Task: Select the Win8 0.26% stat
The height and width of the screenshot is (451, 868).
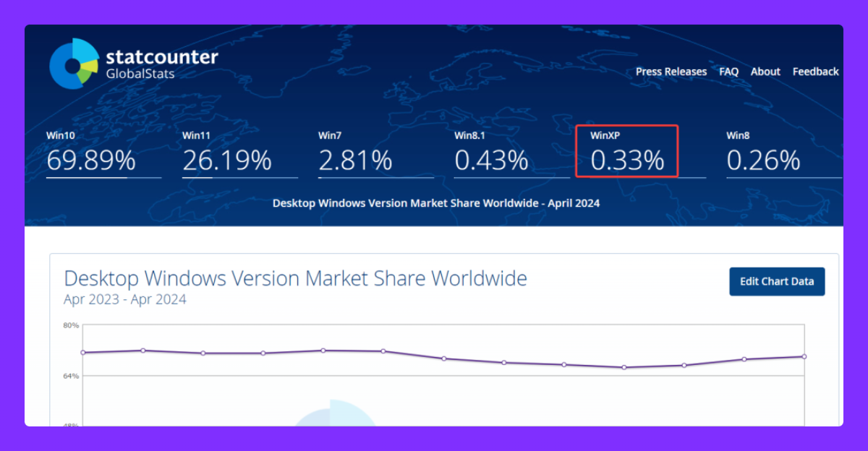Action: 783,153
